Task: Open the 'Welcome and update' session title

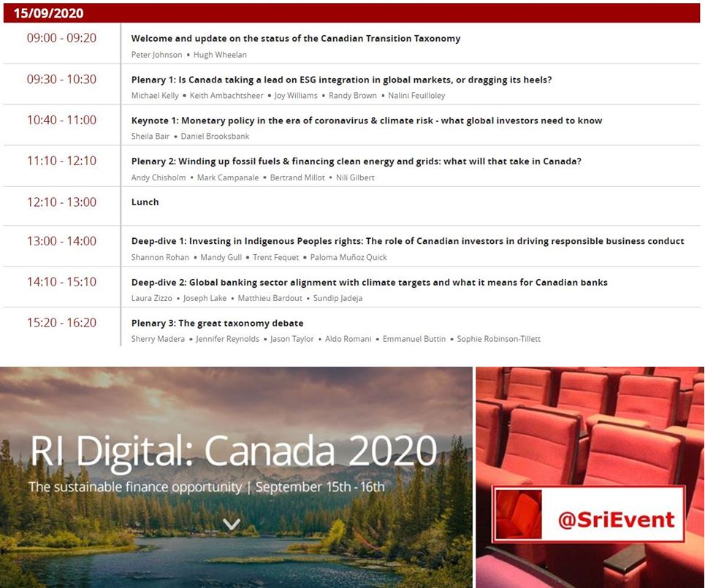Action: coord(296,39)
